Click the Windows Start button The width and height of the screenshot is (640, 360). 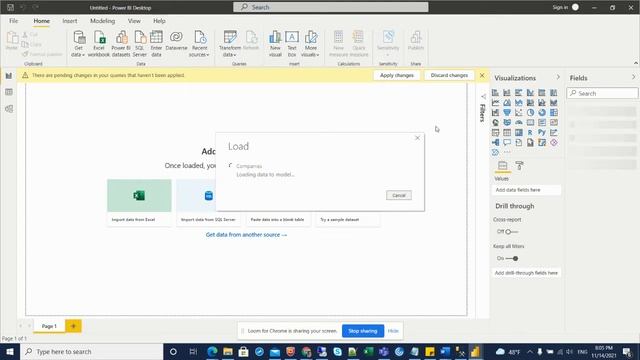(x=10, y=351)
